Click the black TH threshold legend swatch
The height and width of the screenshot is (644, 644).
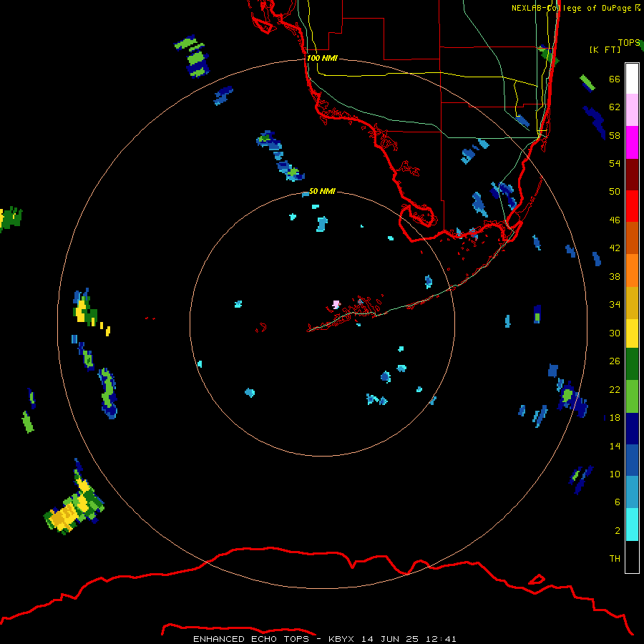point(632,557)
